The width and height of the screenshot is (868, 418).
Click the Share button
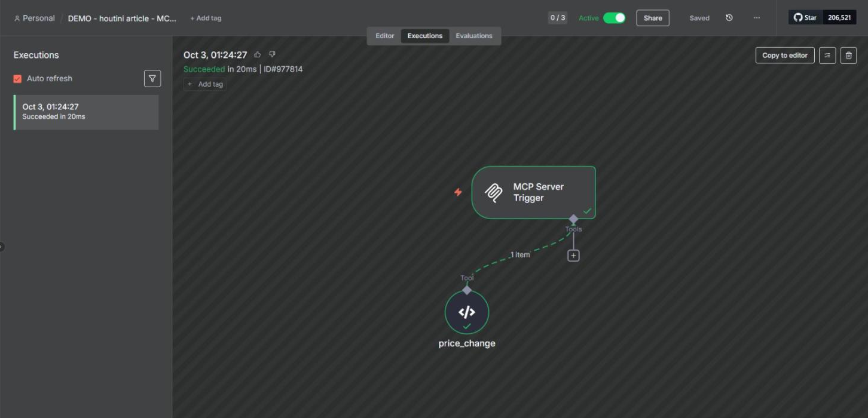tap(653, 18)
